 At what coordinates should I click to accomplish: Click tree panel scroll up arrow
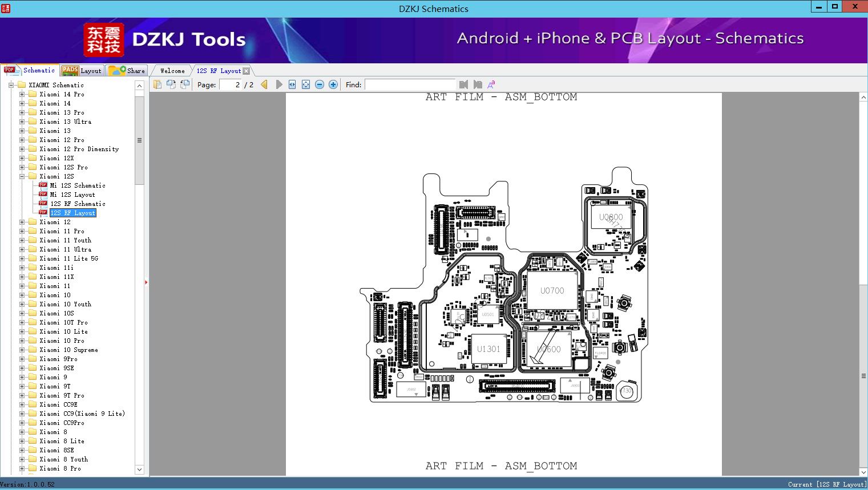pyautogui.click(x=139, y=86)
